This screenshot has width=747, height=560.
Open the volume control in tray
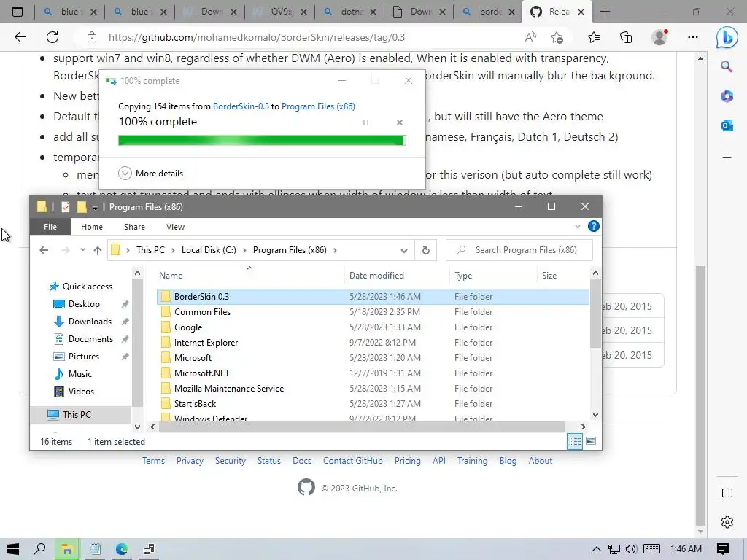pos(631,549)
